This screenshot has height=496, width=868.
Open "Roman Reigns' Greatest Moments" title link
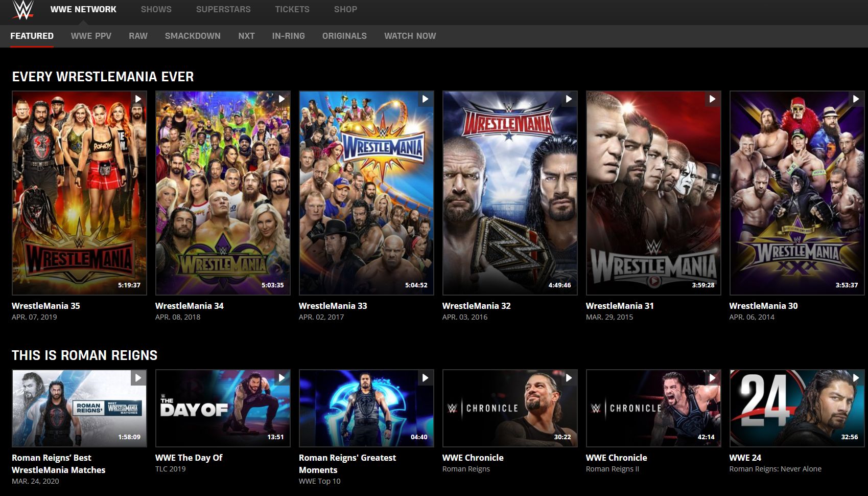click(347, 464)
